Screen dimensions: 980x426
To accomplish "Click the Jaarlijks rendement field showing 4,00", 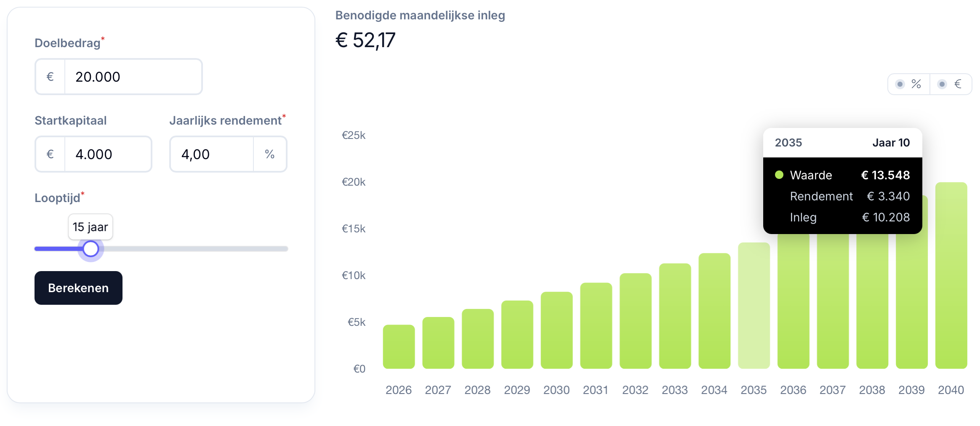I will (x=211, y=154).
